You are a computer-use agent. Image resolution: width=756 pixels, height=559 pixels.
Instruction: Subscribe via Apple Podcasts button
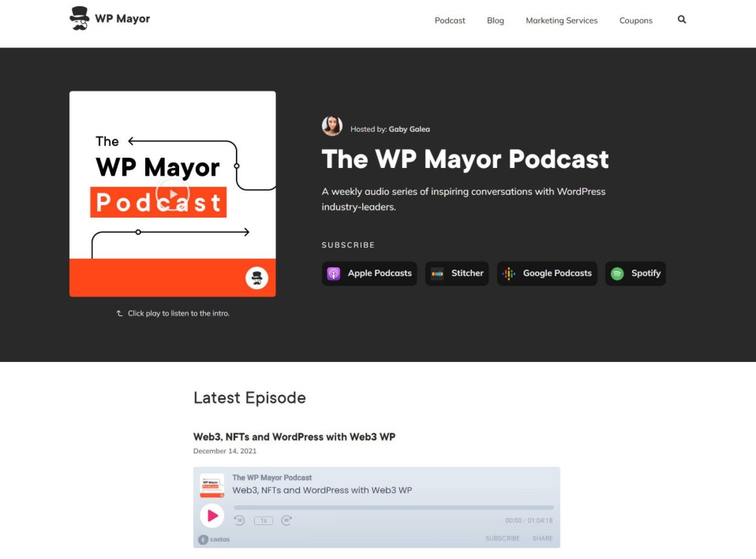(369, 273)
